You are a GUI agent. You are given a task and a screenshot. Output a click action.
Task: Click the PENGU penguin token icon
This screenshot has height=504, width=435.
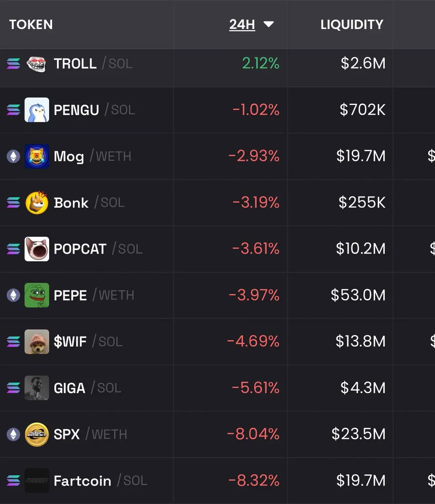tap(37, 110)
